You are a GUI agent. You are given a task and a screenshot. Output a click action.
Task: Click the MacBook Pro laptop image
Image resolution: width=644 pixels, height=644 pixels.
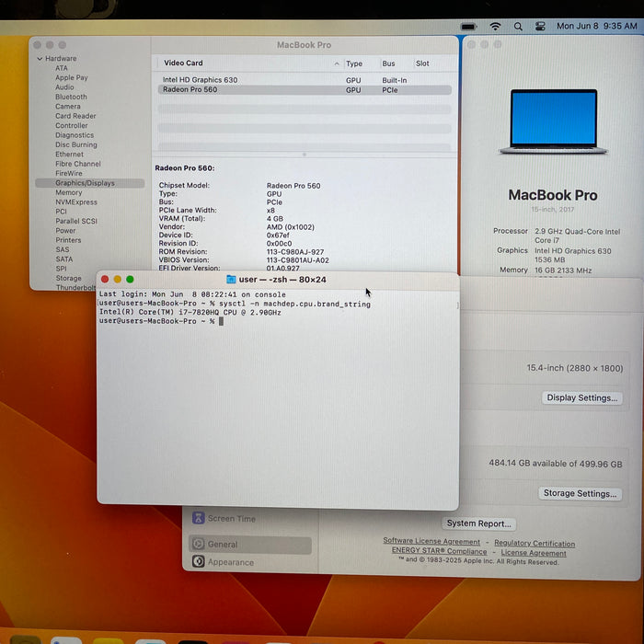click(x=553, y=122)
